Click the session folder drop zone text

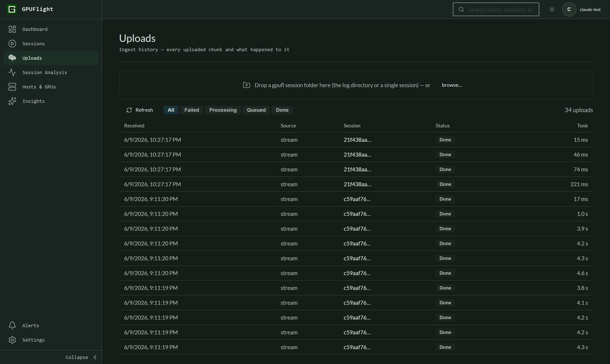[x=342, y=85]
